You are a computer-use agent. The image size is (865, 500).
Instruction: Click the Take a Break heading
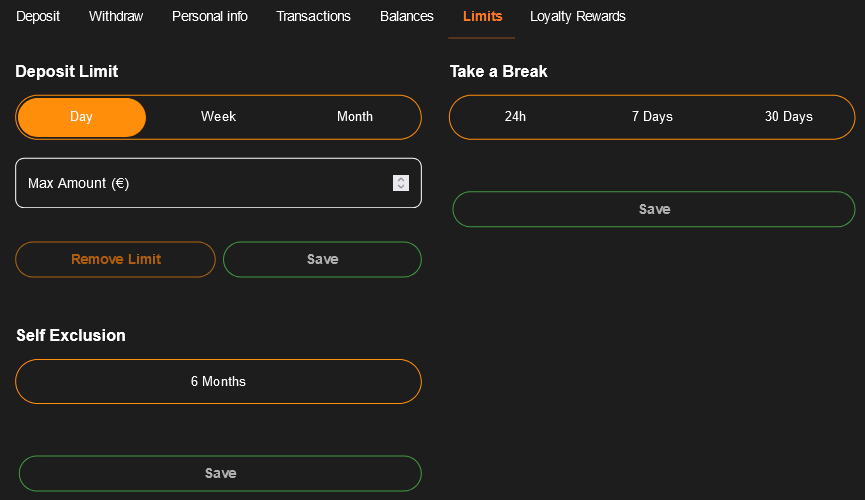(499, 71)
